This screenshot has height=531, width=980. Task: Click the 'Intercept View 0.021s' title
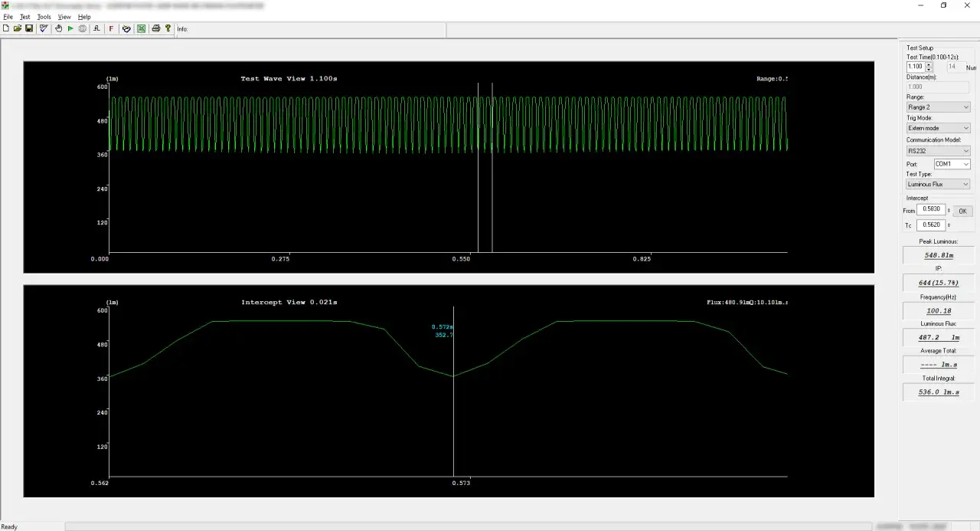coord(289,303)
